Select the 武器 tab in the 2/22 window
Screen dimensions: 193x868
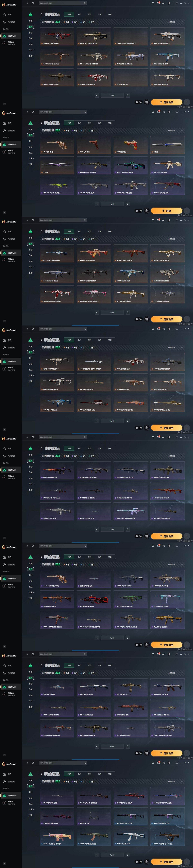pos(69,231)
